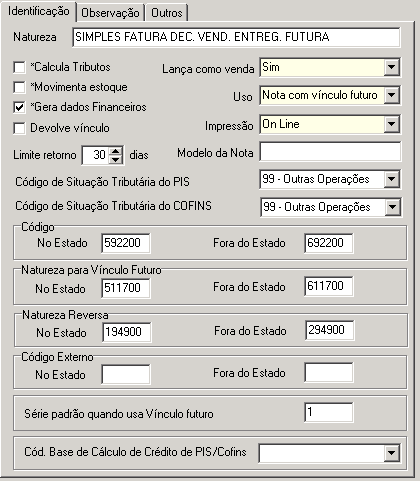The height and width of the screenshot is (481, 420).
Task: Click Código Externo Fora do Estado empty field
Action: [x=329, y=372]
